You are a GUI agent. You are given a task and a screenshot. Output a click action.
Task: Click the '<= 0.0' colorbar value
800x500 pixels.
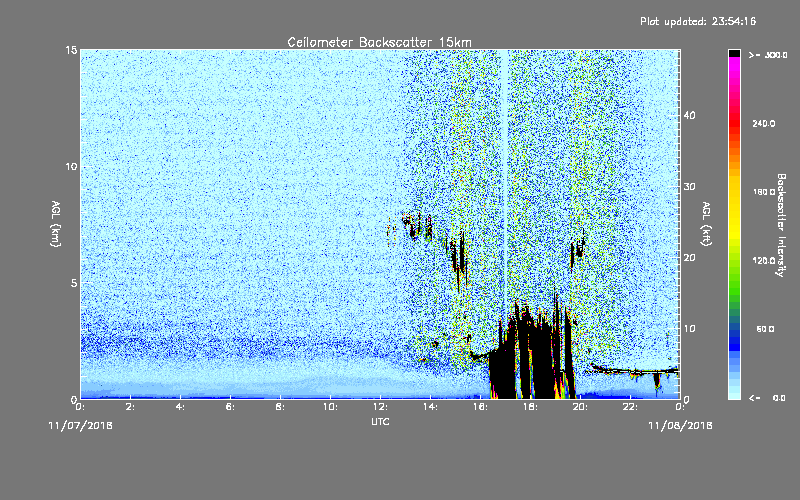click(767, 398)
